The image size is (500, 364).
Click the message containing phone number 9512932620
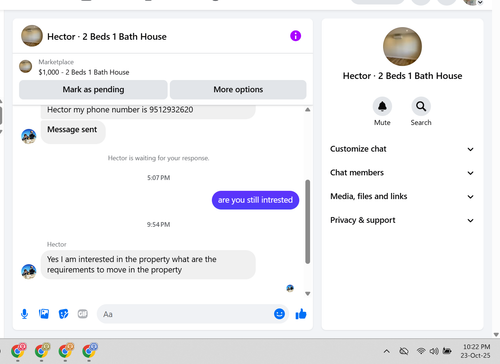tap(148, 111)
